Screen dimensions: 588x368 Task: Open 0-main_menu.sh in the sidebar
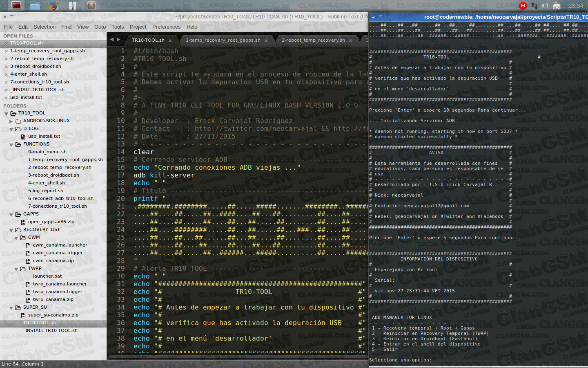(x=47, y=152)
